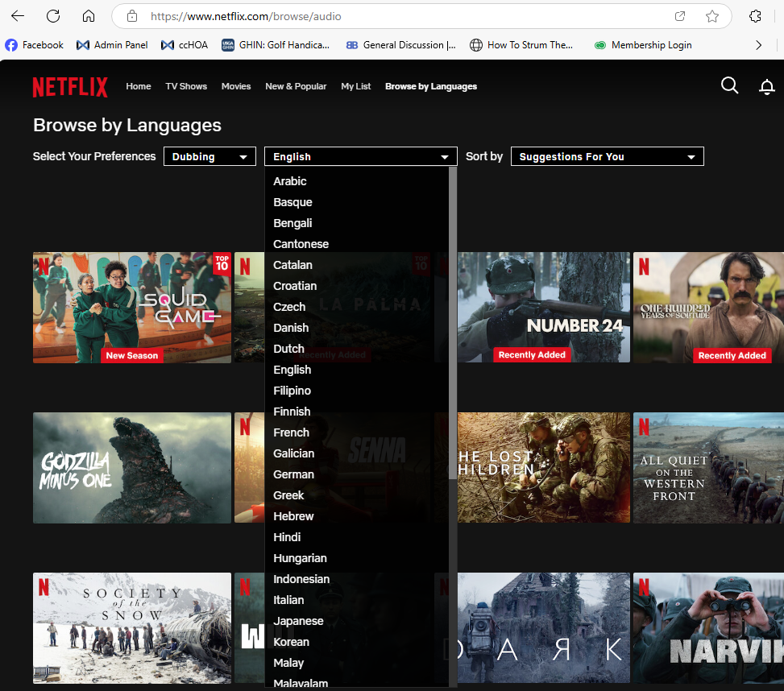The width and height of the screenshot is (784, 691).
Task: Open the Facebook bookmark
Action: click(x=35, y=45)
